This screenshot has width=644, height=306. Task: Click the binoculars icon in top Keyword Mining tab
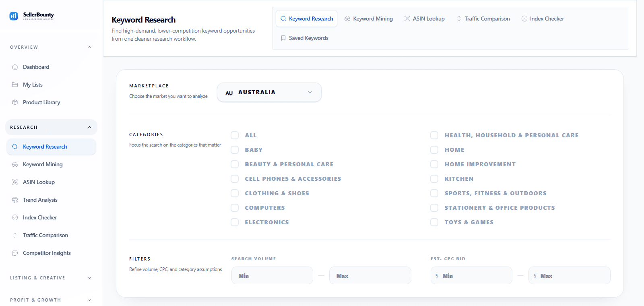coord(347,19)
